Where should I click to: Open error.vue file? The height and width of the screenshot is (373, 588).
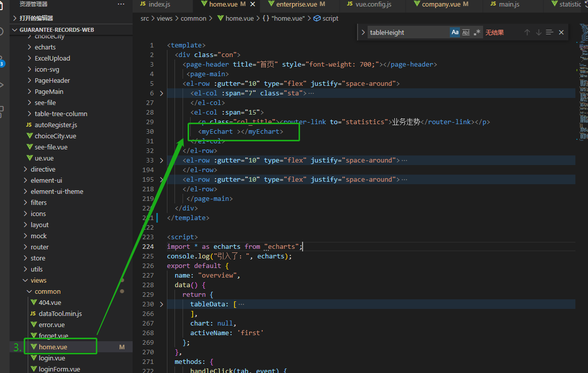(51, 325)
